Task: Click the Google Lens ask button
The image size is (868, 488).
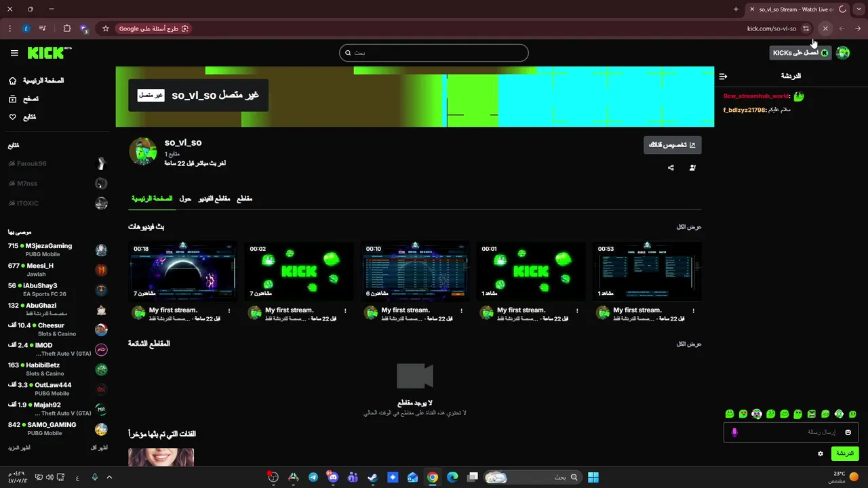Action: pos(154,28)
